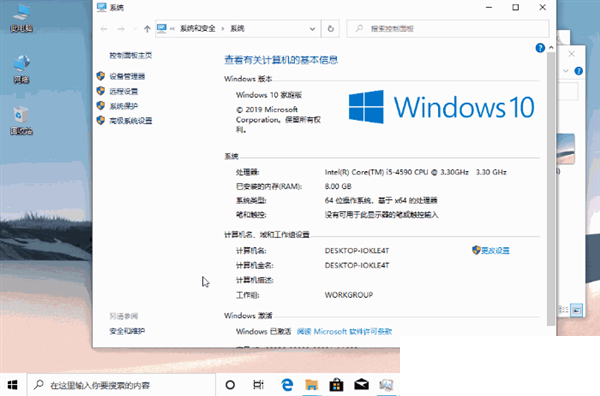
Task: Go to 控制面板主页
Action: pyautogui.click(x=131, y=55)
